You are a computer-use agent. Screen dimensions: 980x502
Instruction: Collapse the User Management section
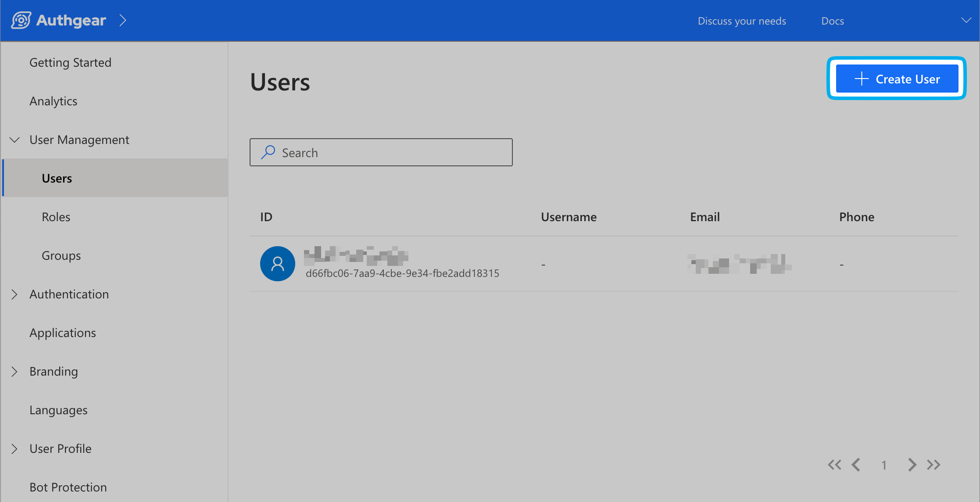(x=14, y=140)
